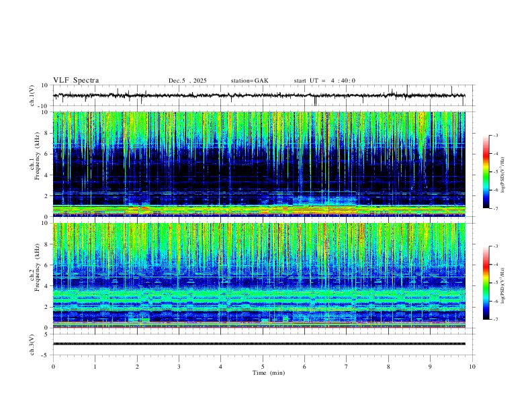
Task: Click the "-7" label on lower color bar
Action: pyautogui.click(x=495, y=319)
